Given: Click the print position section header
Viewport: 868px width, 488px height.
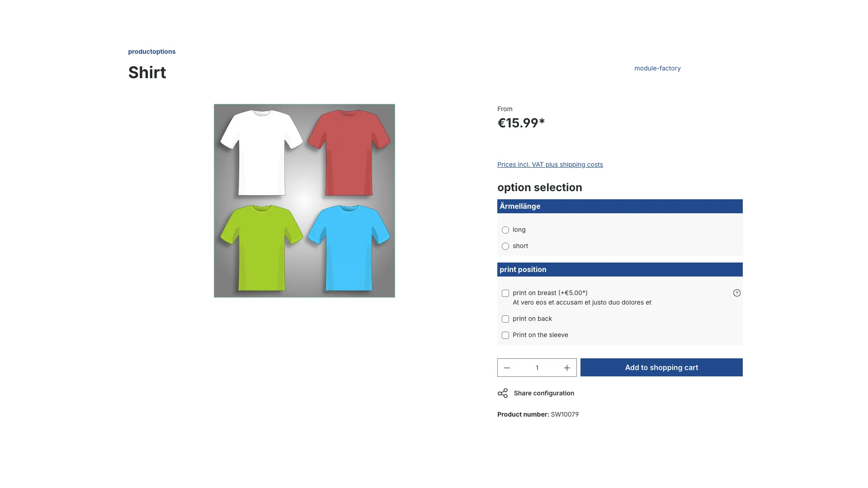Looking at the screenshot, I should point(523,269).
